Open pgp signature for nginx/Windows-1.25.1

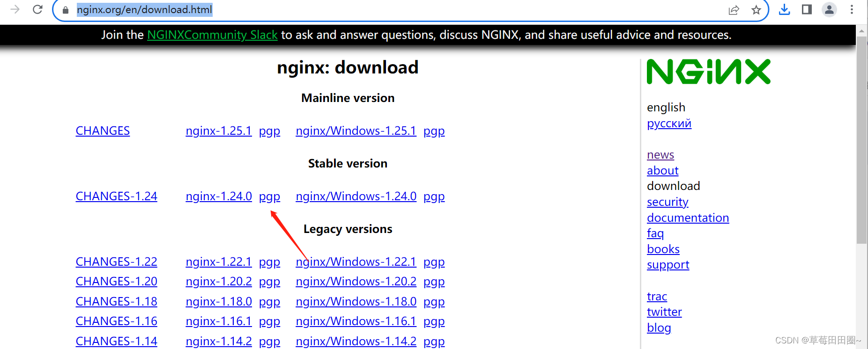(434, 131)
